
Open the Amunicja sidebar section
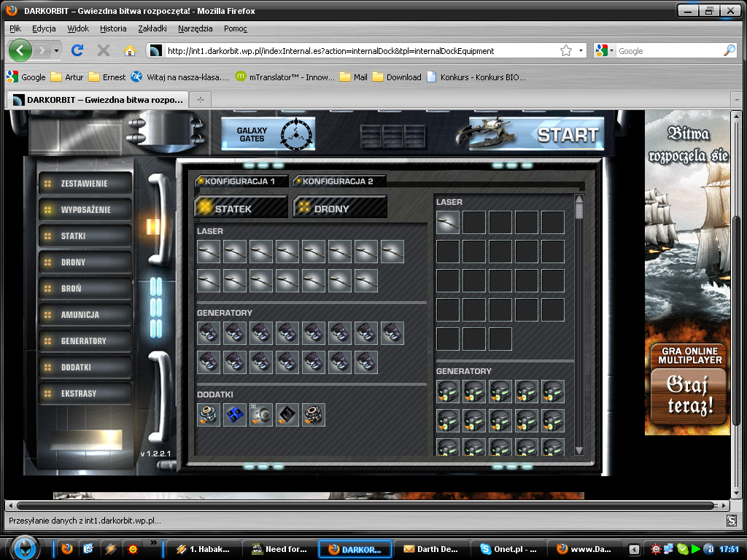(85, 314)
